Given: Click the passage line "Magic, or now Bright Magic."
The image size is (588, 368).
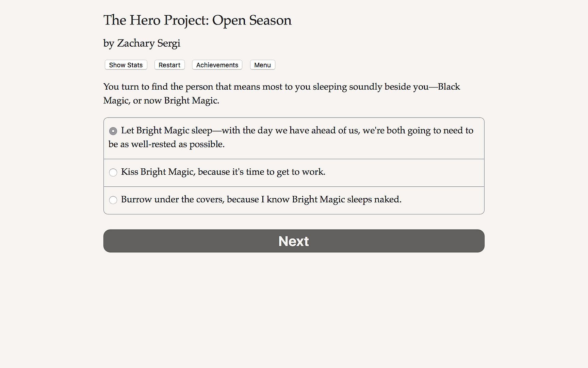Looking at the screenshot, I should click(161, 101).
